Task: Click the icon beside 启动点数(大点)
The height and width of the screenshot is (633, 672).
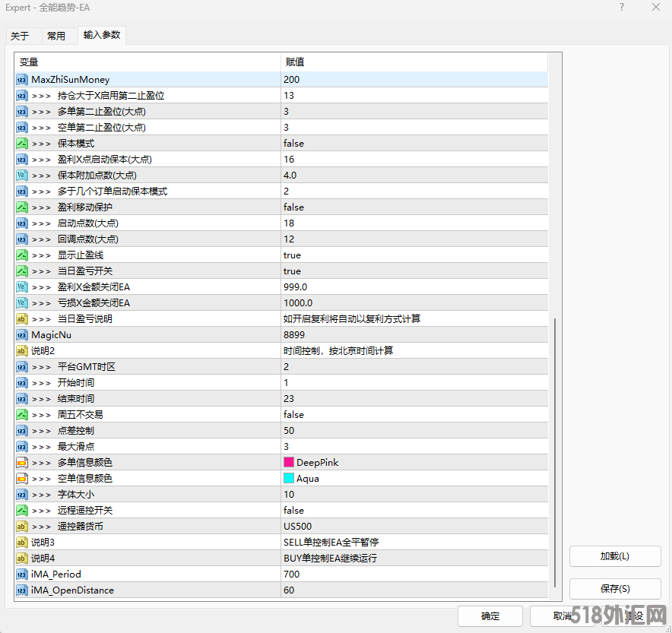Action: click(x=22, y=223)
